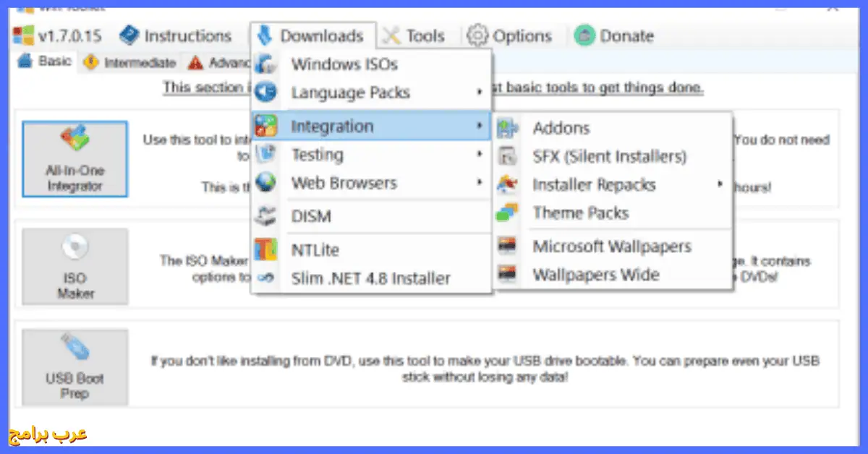Click the Testing menu icon
This screenshot has width=868, height=454.
266,155
